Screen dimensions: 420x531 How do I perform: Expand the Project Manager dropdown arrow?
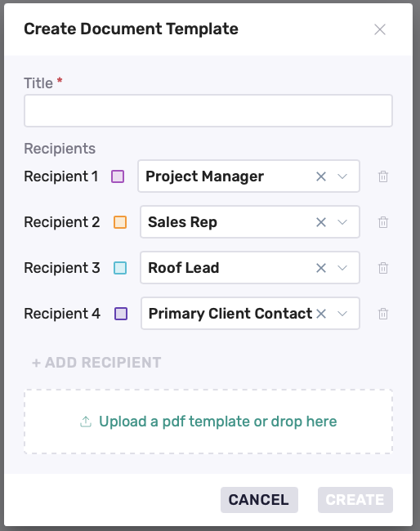coord(342,176)
